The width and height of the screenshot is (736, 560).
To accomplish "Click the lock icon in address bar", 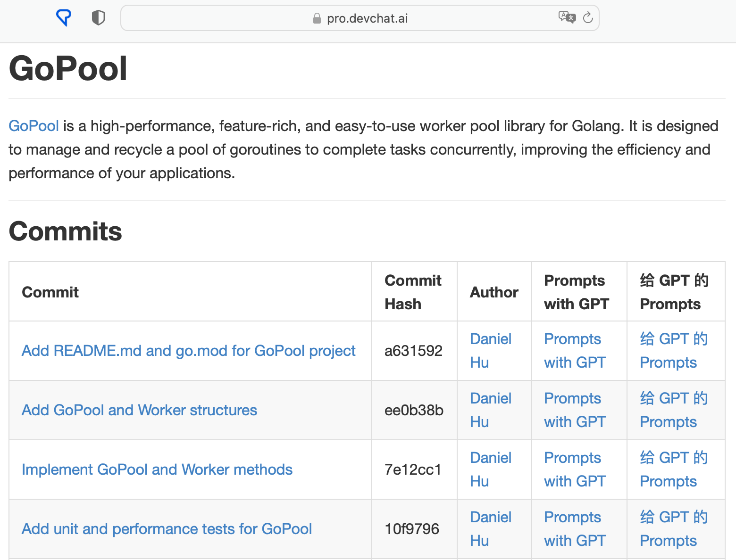I will pos(317,18).
